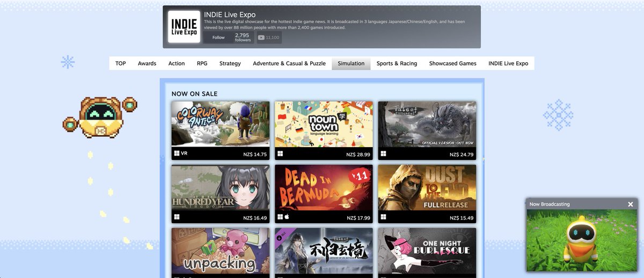
Task: Click the INDIE Live Expo header title
Action: pos(230,14)
